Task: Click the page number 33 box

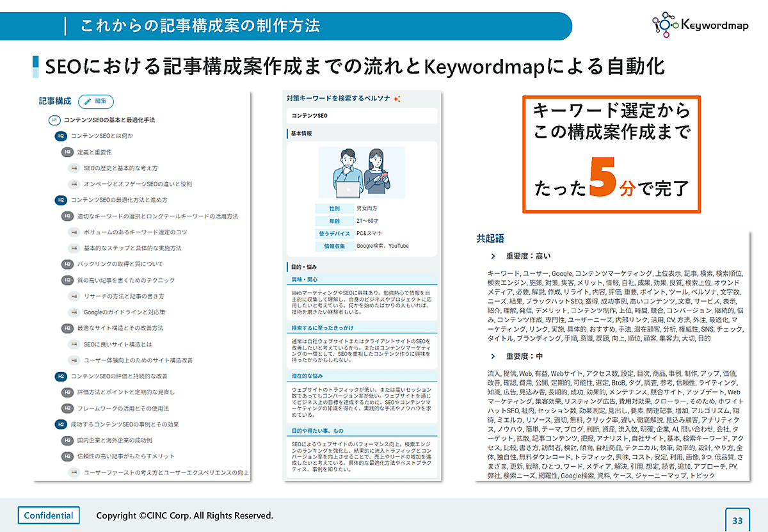Action: click(x=738, y=520)
